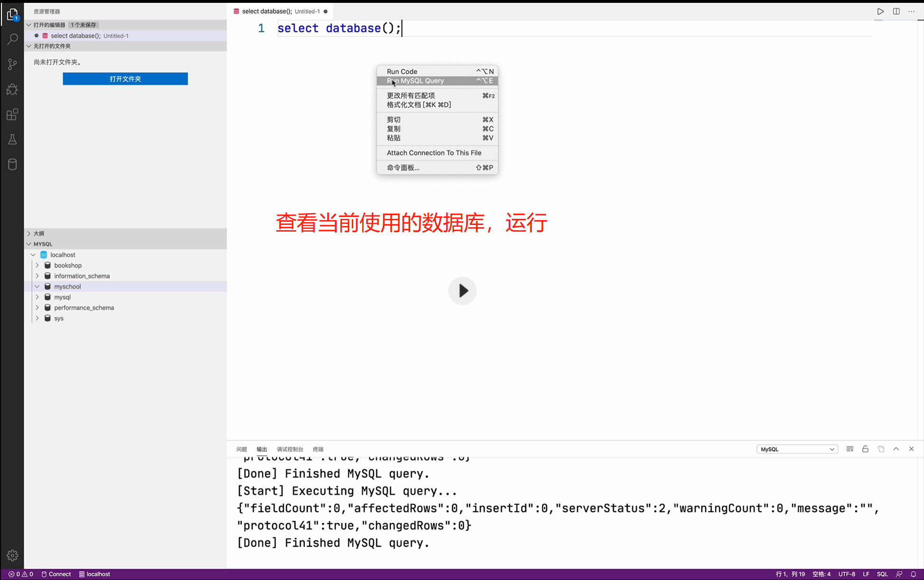924x580 pixels.
Task: Open the Extensions view icon
Action: (12, 114)
